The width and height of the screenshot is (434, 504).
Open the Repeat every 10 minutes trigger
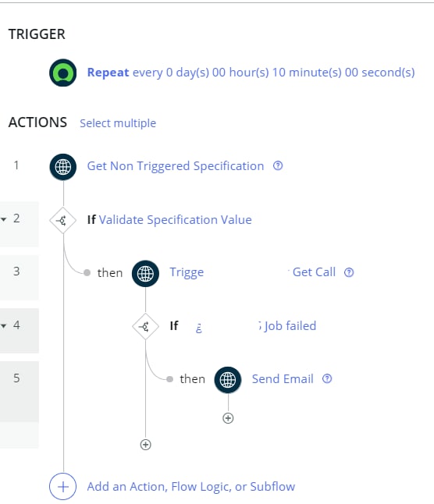pyautogui.click(x=251, y=73)
